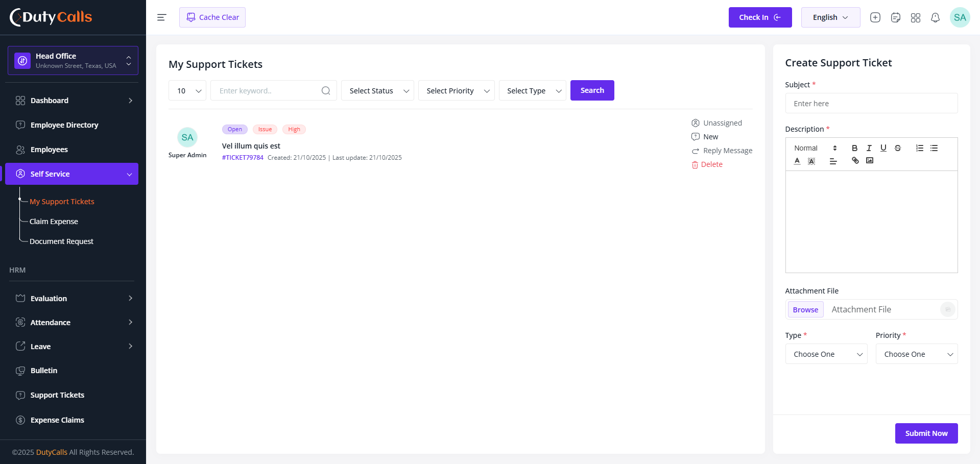Apply strikethrough formatting in description editor

[x=897, y=148]
